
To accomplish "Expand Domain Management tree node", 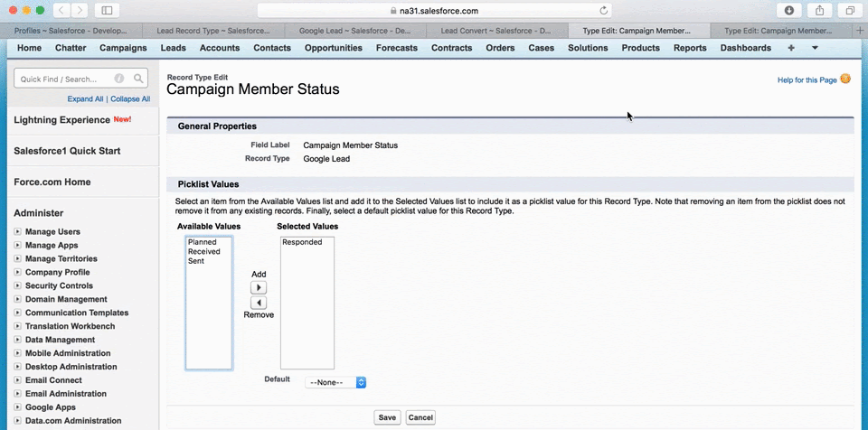I will pyautogui.click(x=18, y=299).
